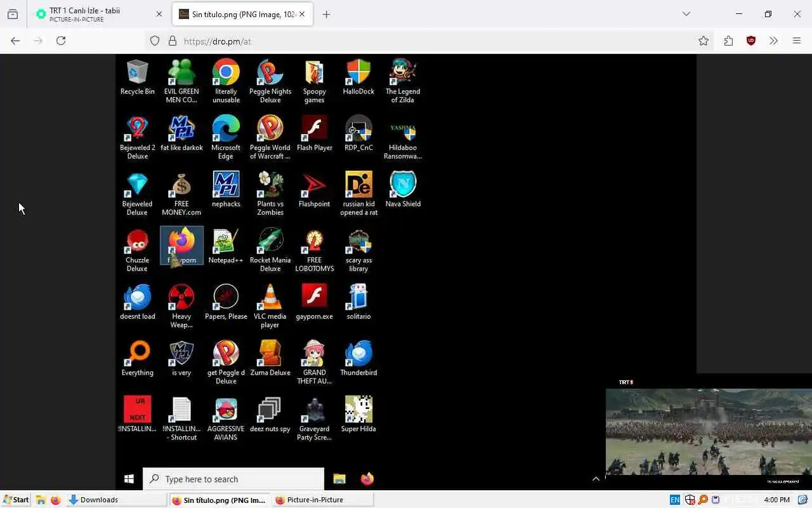Open the uBlock Origin extension icon

point(751,41)
